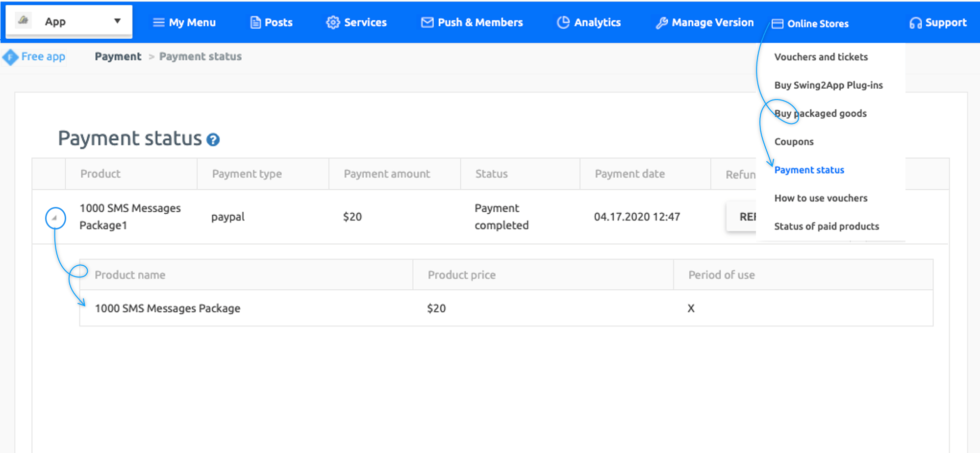Select Vouchers and tickets from the menu
This screenshot has width=980, height=453.
[821, 57]
